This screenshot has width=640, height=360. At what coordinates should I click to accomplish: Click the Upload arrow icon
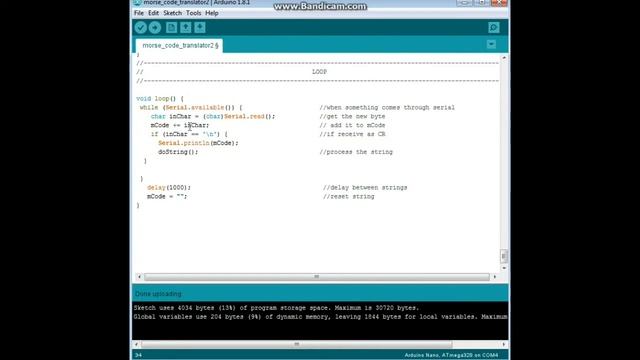pos(155,27)
